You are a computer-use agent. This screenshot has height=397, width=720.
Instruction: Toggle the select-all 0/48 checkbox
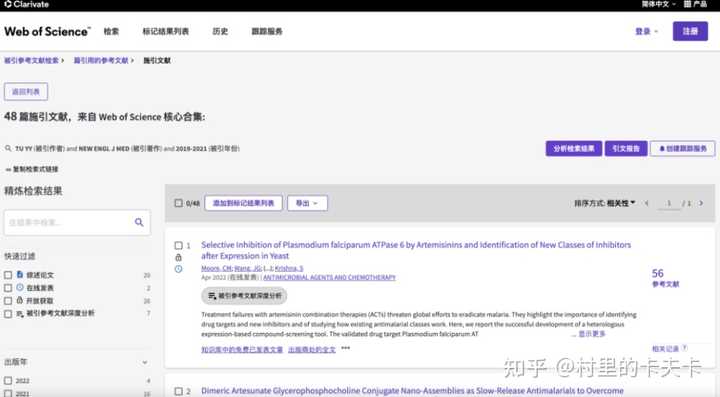(178, 203)
